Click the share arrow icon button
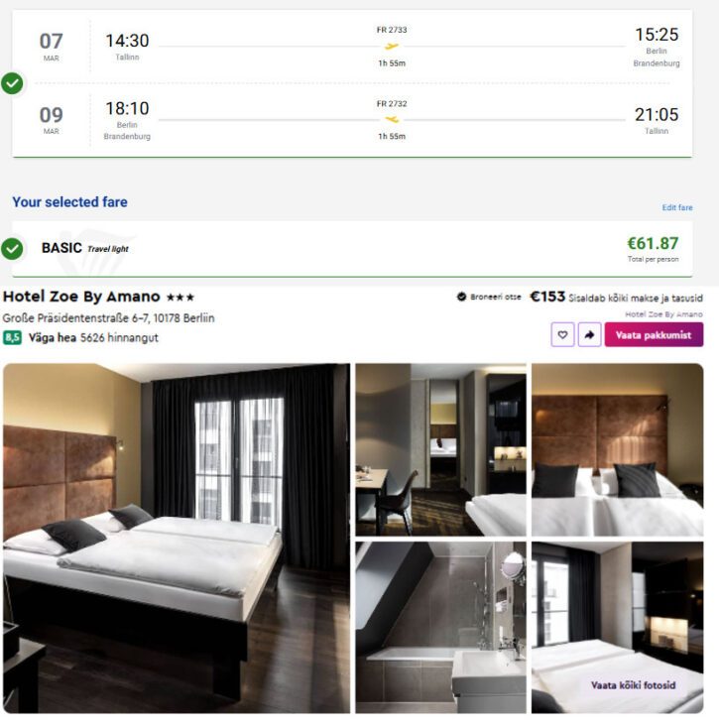The image size is (719, 728). 589,335
